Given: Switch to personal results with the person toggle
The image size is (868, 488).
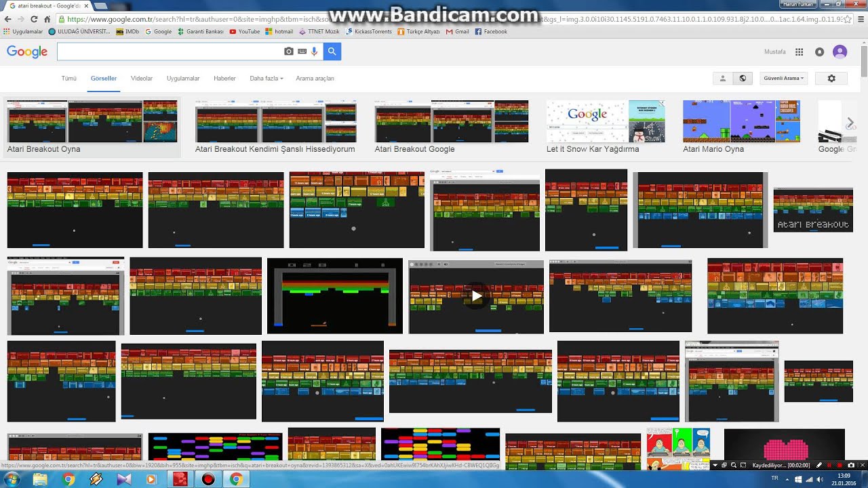Looking at the screenshot, I should pyautogui.click(x=723, y=79).
